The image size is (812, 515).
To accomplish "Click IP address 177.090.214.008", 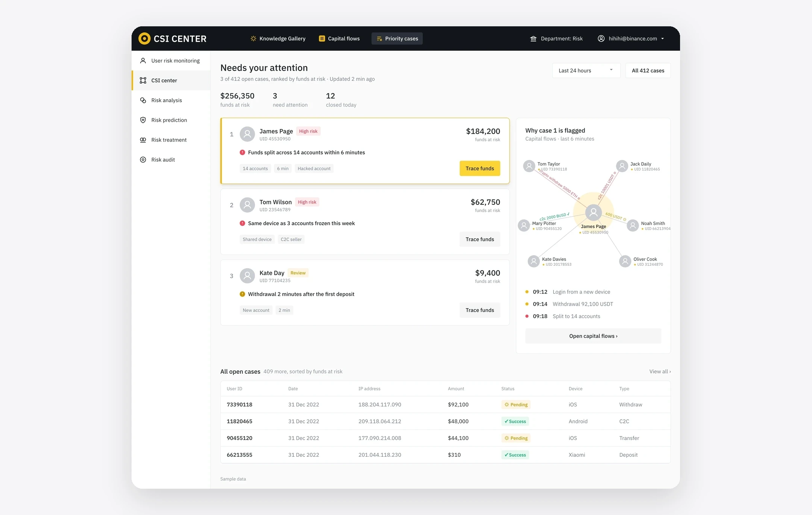I will pyautogui.click(x=380, y=438).
